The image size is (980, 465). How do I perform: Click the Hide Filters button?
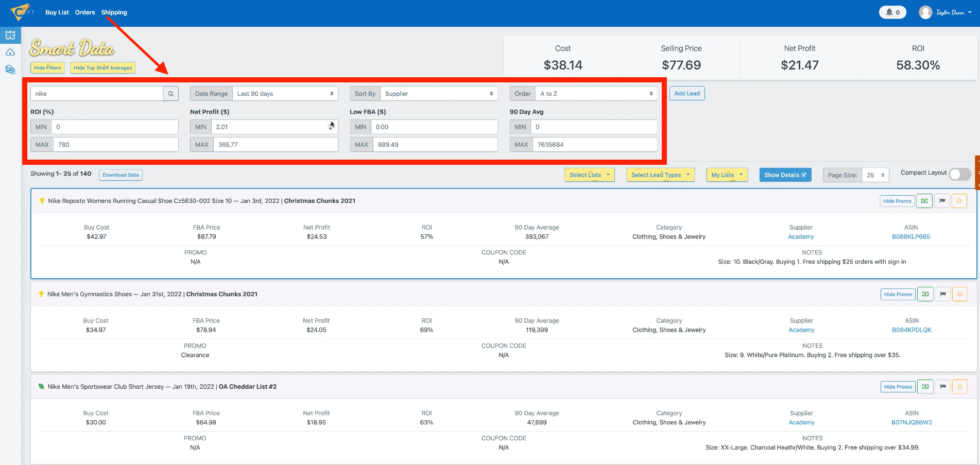47,68
